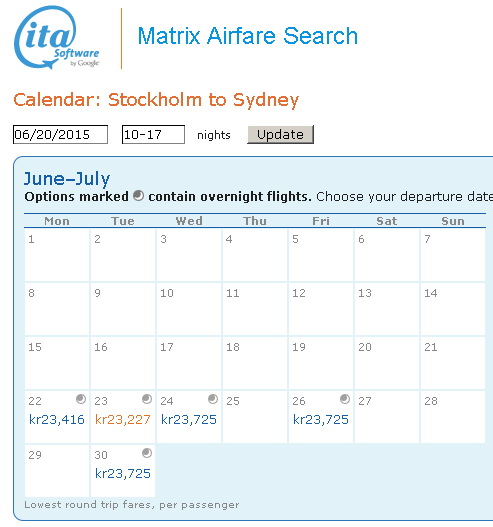Click the June 20 calendar cell
Viewport: 493px width, 527px height.
(387, 363)
